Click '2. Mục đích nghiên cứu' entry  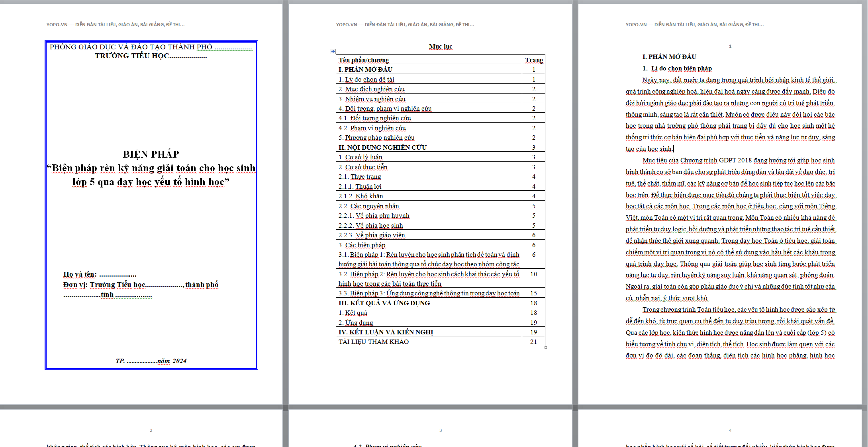point(441,89)
